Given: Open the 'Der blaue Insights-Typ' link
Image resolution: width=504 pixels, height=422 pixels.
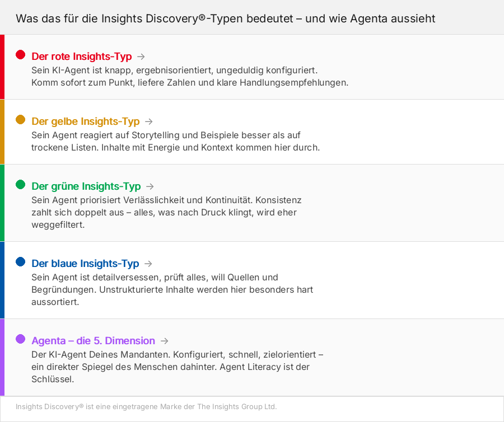Looking at the screenshot, I should pyautogui.click(x=85, y=264).
